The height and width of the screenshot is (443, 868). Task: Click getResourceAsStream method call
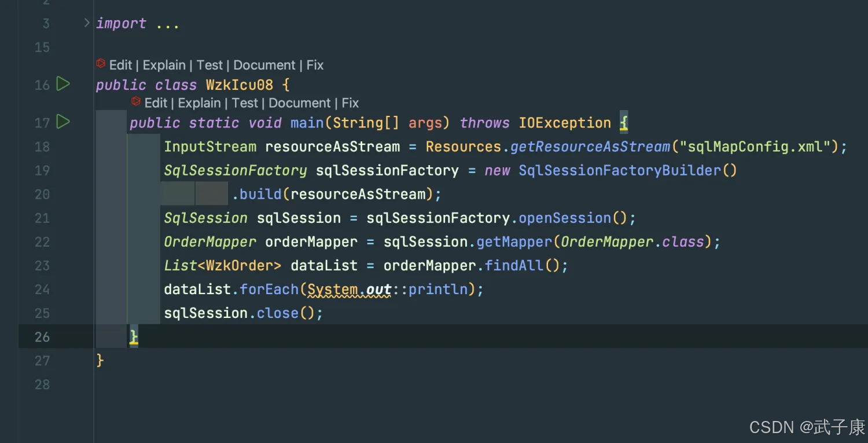point(590,147)
